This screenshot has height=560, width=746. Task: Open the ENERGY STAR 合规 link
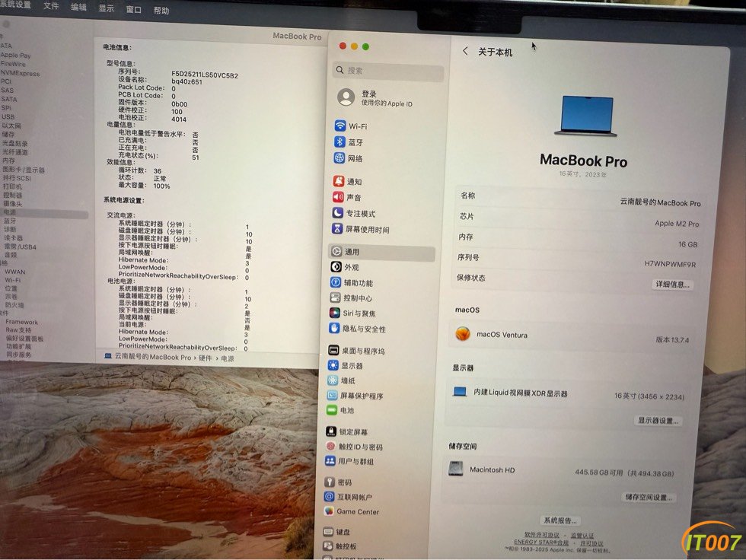click(541, 542)
